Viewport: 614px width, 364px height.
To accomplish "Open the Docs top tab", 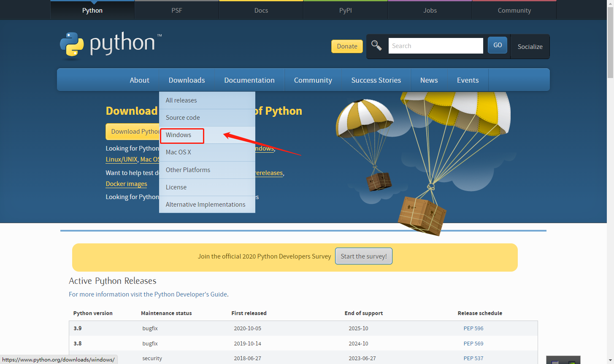I will coord(261,10).
